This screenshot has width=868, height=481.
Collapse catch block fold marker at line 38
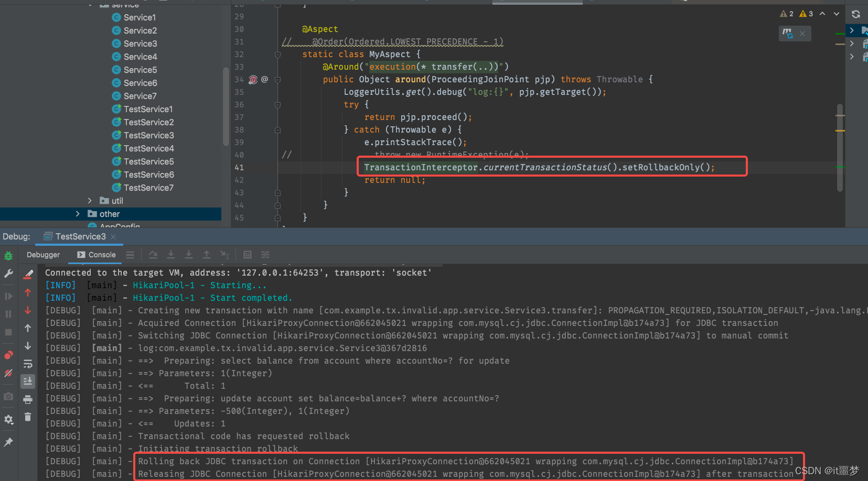click(278, 130)
